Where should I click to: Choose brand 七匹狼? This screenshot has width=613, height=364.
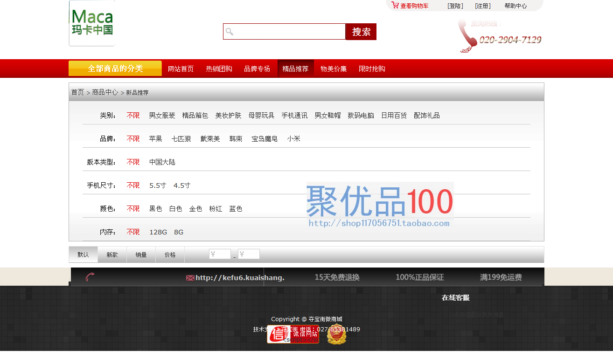pos(181,138)
